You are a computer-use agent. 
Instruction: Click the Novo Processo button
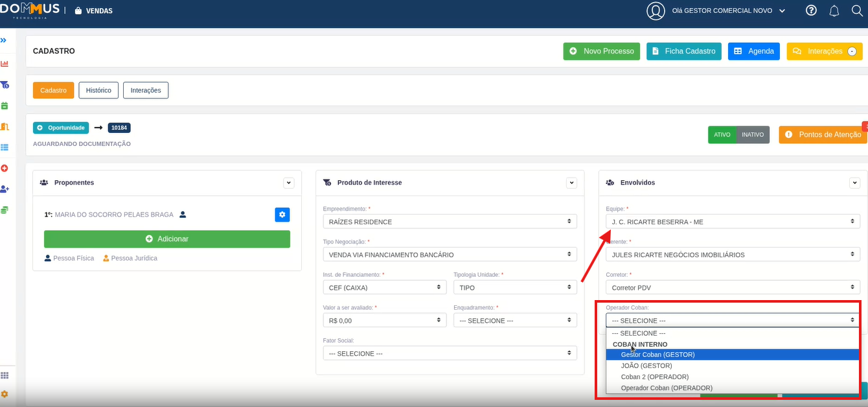(601, 51)
